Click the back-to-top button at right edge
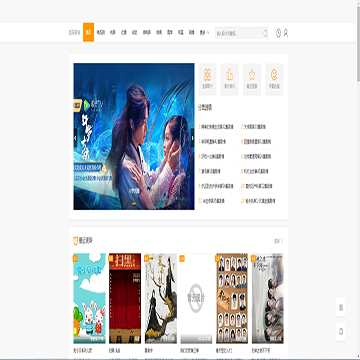The width and height of the screenshot is (360, 360). tap(341, 307)
